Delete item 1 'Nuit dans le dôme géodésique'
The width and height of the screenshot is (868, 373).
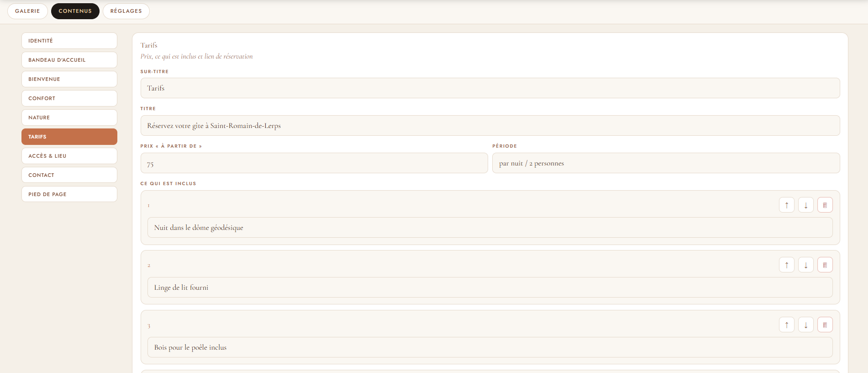(x=825, y=205)
